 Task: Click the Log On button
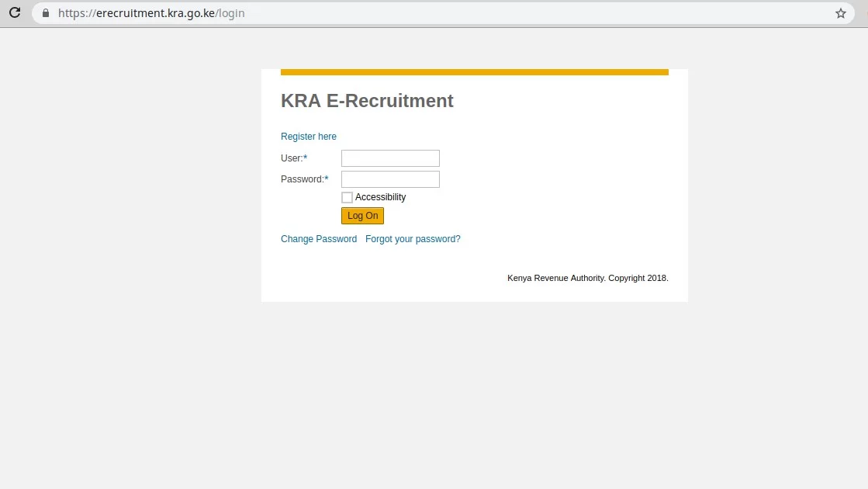coord(362,216)
